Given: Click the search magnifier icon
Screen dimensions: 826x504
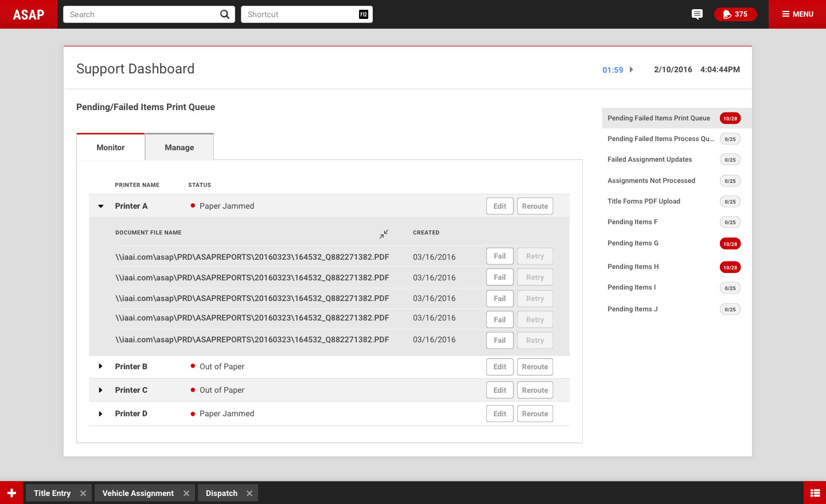Looking at the screenshot, I should coord(224,14).
